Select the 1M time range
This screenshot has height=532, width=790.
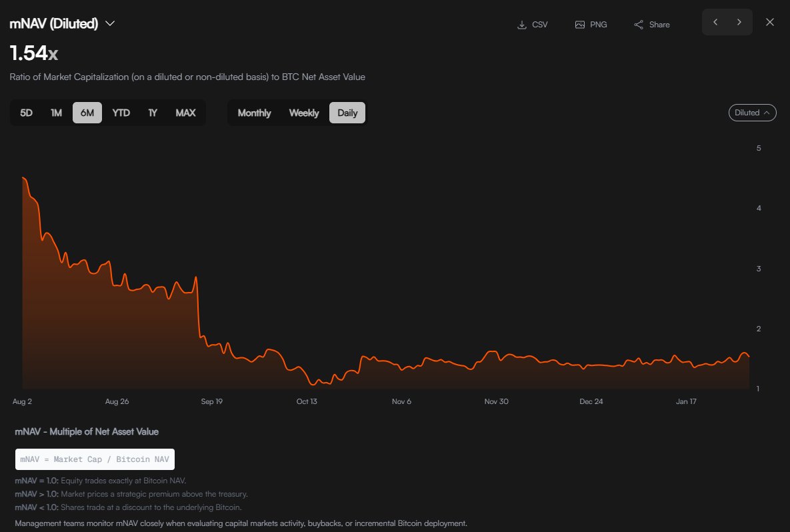click(56, 113)
